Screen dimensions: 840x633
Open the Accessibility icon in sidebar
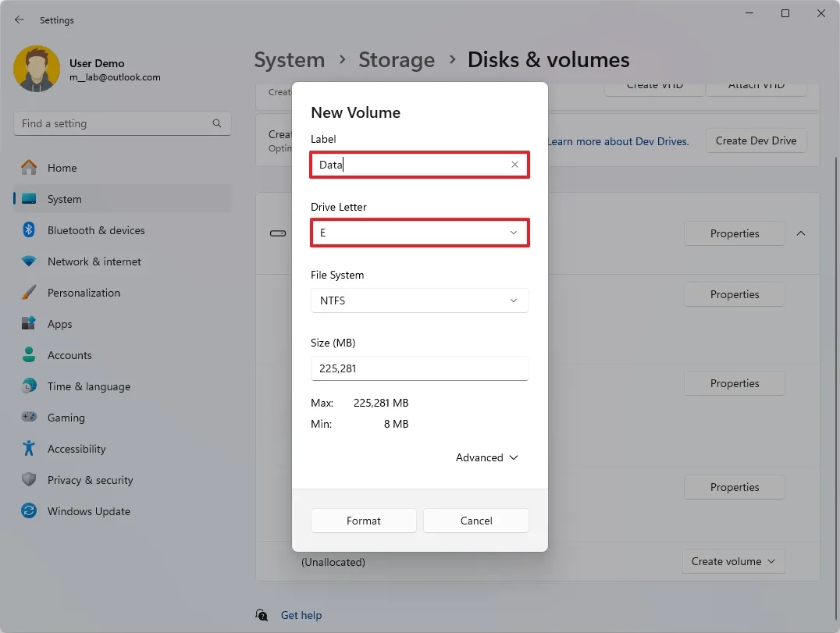[29, 449]
